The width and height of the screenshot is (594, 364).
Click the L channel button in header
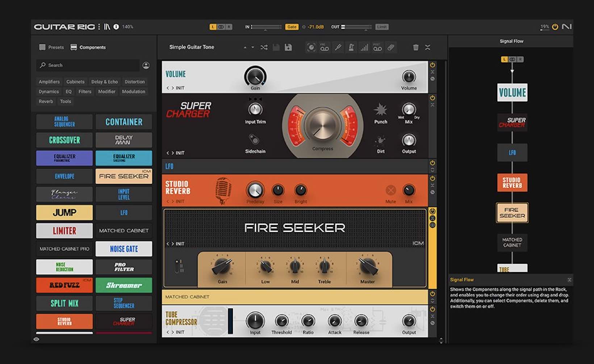213,27
